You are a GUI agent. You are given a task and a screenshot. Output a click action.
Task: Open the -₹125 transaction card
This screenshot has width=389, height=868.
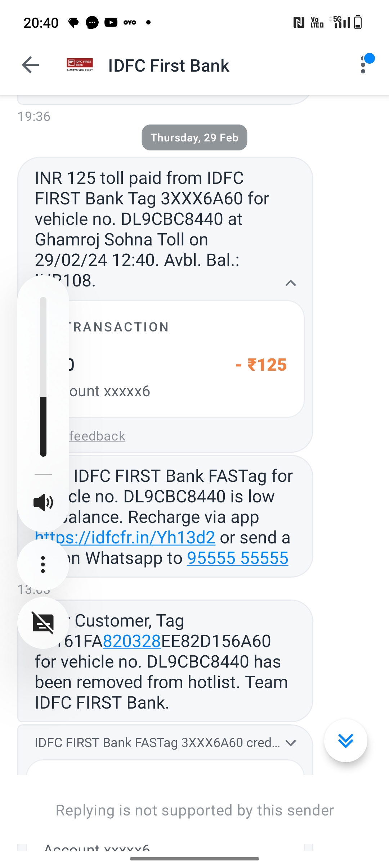pos(166,359)
